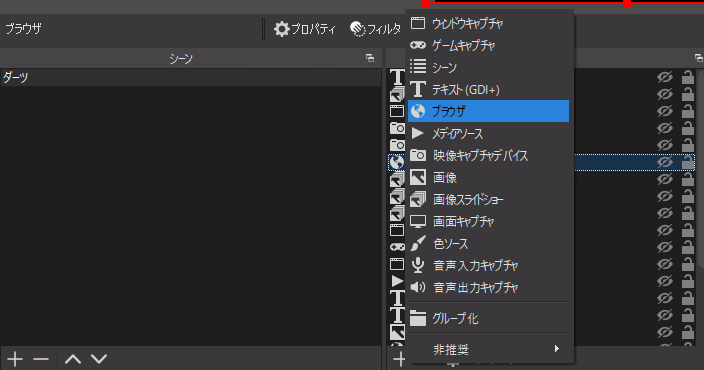Choose ウィンドウキャプチャ from the add-source menu
Screen dimensions: 704x370
point(488,23)
